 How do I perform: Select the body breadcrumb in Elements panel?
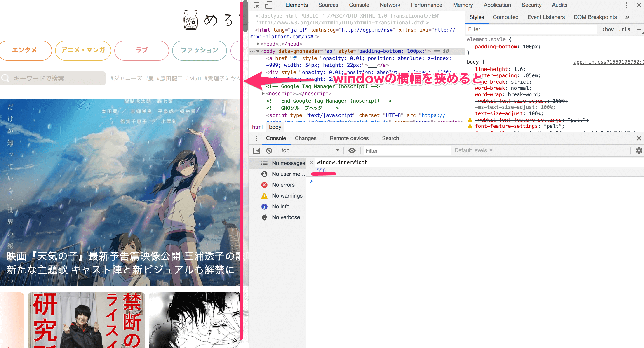[275, 127]
